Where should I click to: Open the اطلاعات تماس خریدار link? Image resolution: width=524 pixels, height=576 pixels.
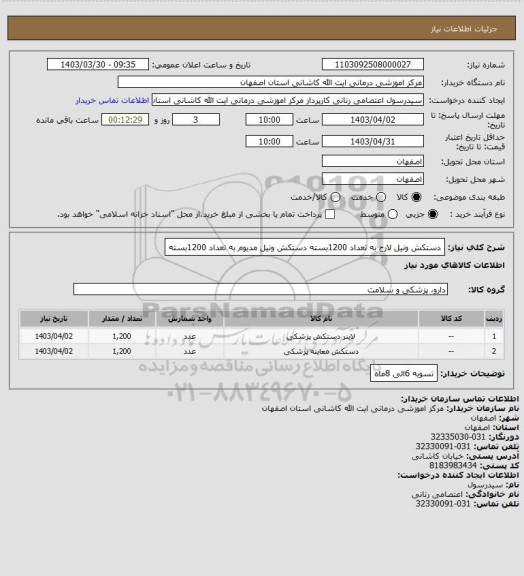pos(112,100)
